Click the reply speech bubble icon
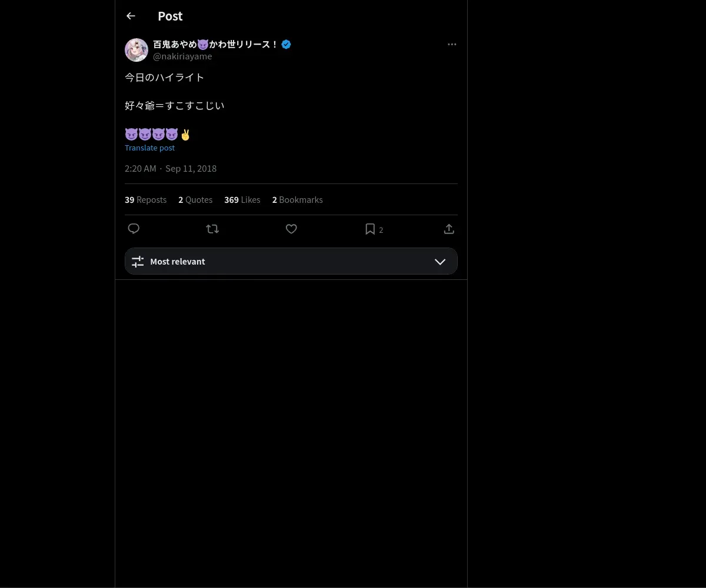The width and height of the screenshot is (706, 588). click(134, 229)
